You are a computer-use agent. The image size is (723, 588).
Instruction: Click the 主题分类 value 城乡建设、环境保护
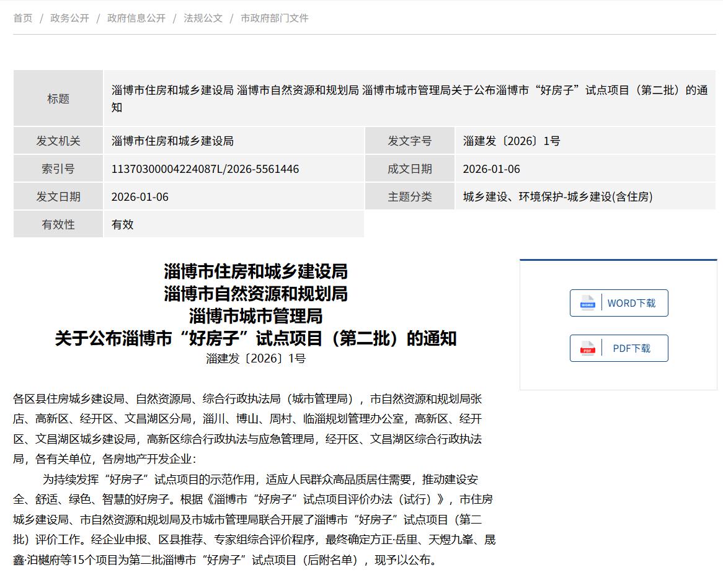click(557, 197)
